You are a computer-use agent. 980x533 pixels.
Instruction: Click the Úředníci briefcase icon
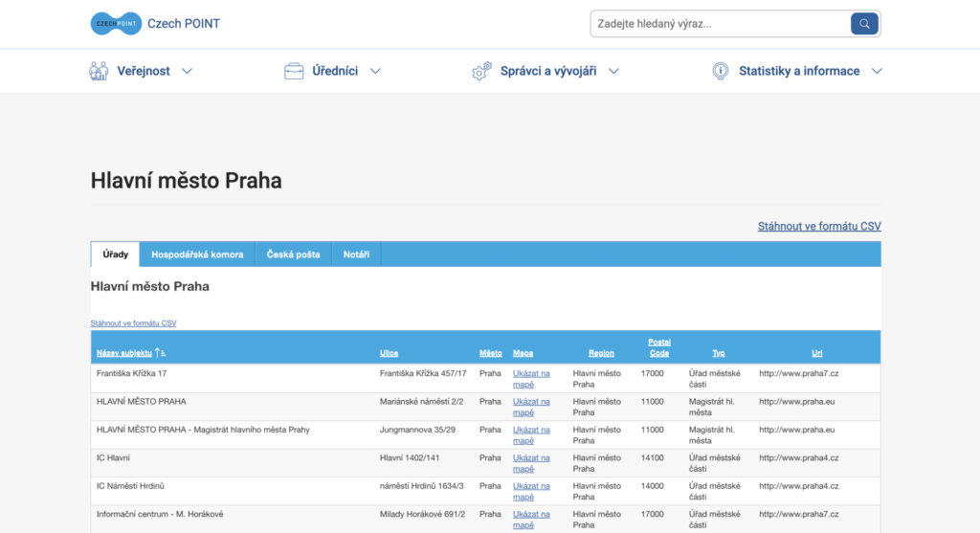(294, 71)
